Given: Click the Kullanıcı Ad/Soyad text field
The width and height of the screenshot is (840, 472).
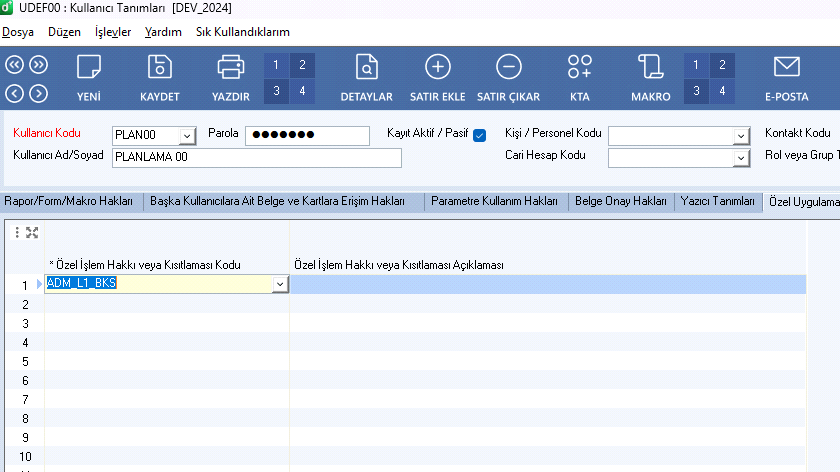Looking at the screenshot, I should point(256,157).
